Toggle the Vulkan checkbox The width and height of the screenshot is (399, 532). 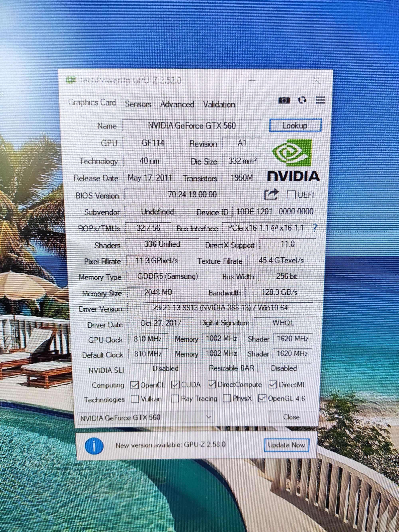pos(135,399)
